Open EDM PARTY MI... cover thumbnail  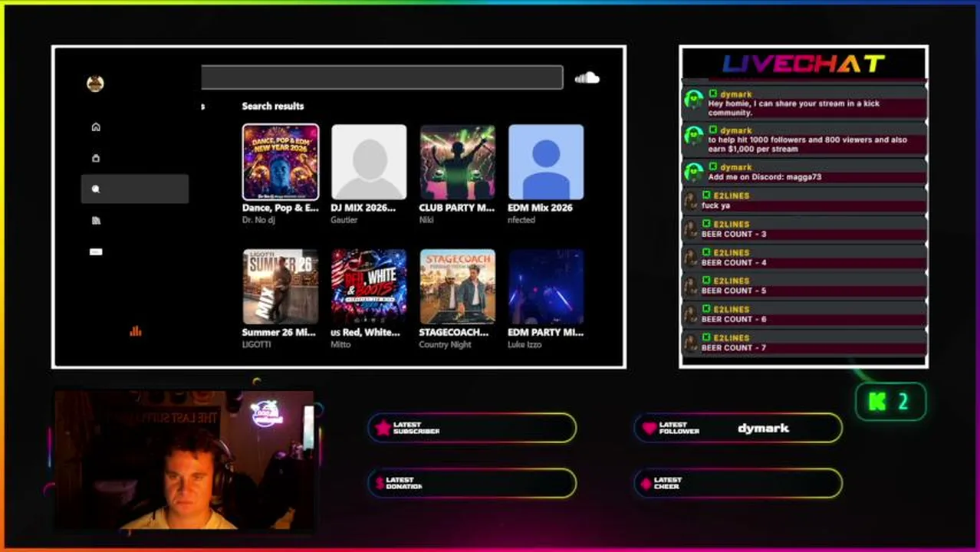click(x=546, y=287)
